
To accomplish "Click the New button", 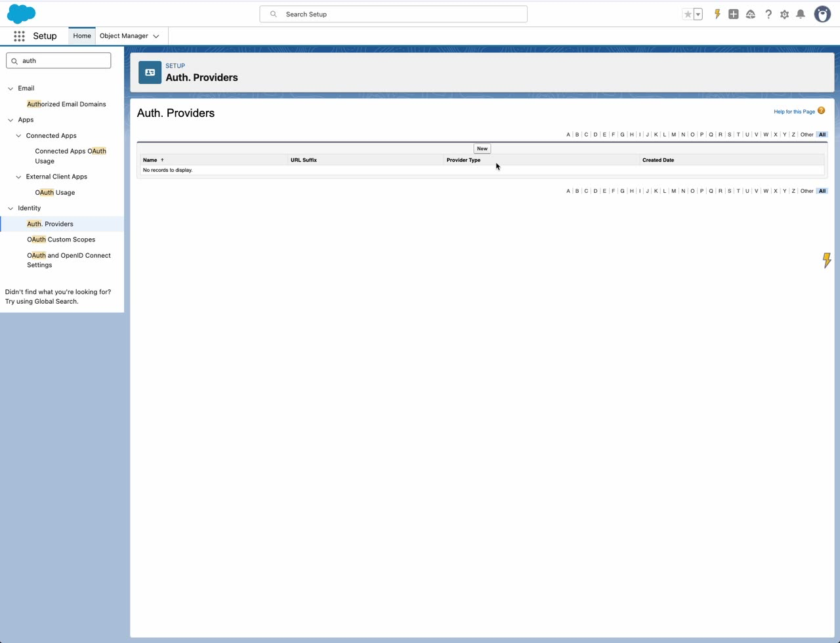I will pos(482,148).
